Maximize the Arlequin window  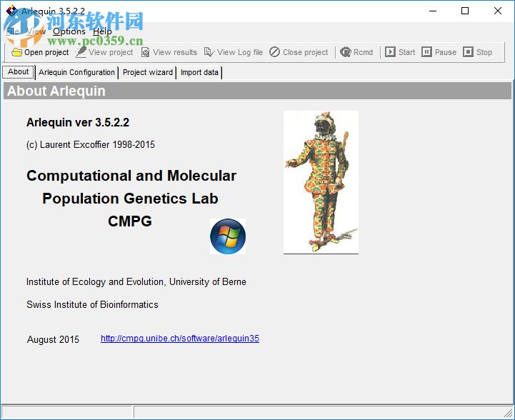pos(465,11)
